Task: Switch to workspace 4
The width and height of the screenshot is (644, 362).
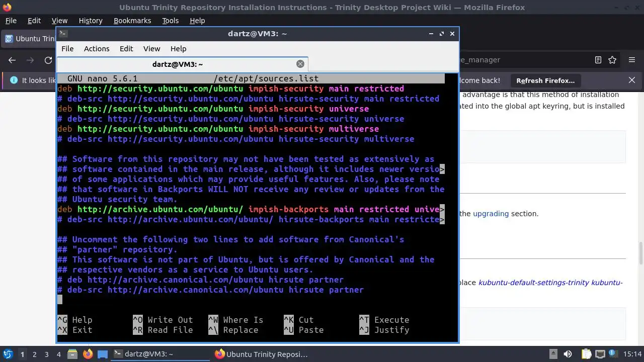Action: point(58,354)
